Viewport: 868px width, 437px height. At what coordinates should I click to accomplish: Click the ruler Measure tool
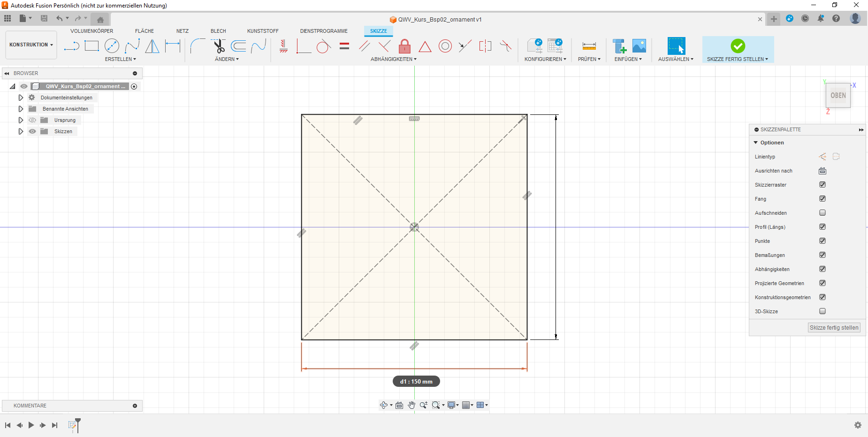click(x=589, y=46)
